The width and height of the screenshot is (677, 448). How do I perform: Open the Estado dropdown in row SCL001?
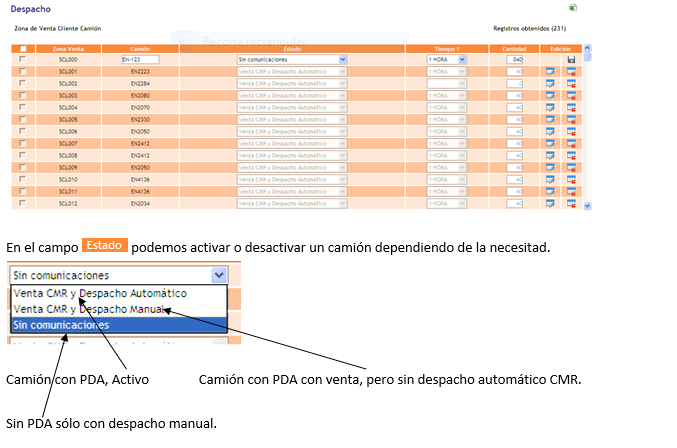tap(292, 72)
